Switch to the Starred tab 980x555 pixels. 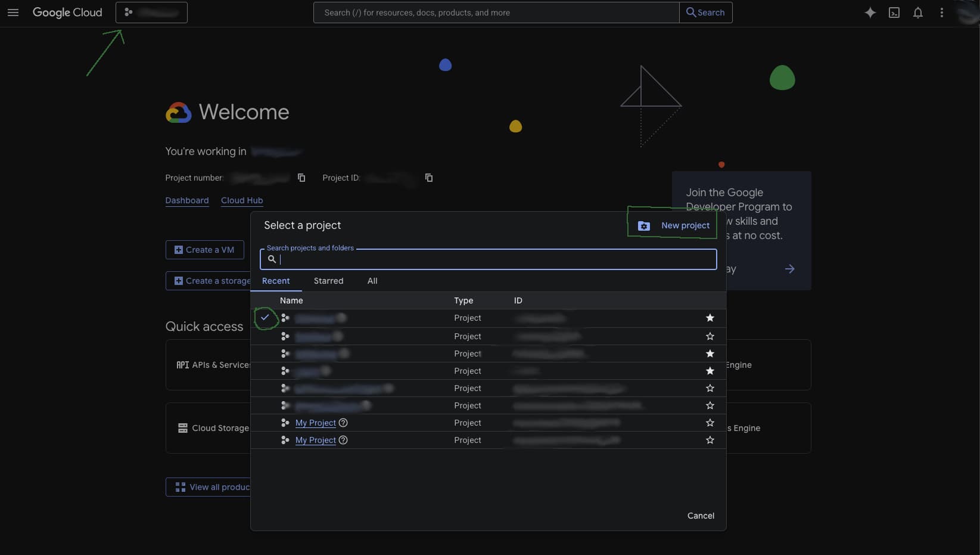(329, 281)
